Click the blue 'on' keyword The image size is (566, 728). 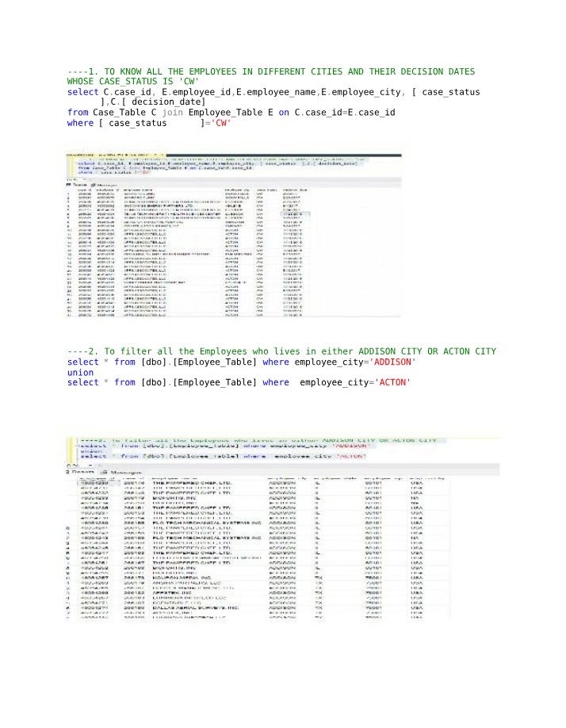point(284,113)
